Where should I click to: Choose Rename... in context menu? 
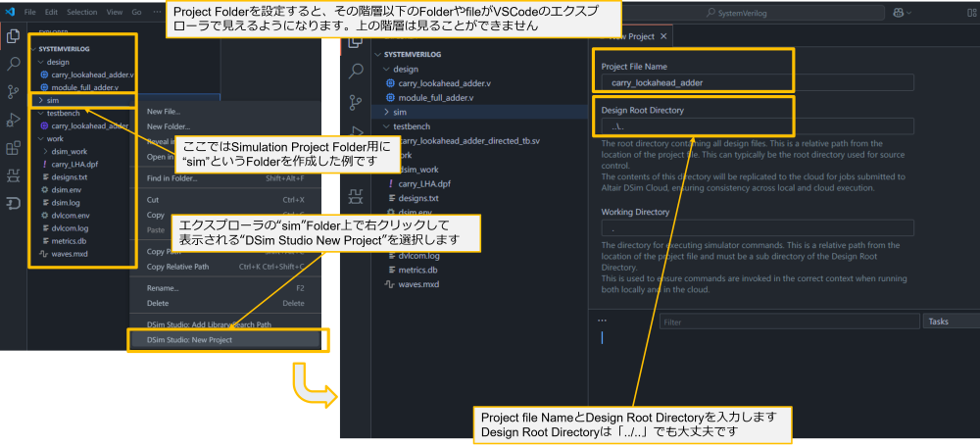click(x=225, y=288)
